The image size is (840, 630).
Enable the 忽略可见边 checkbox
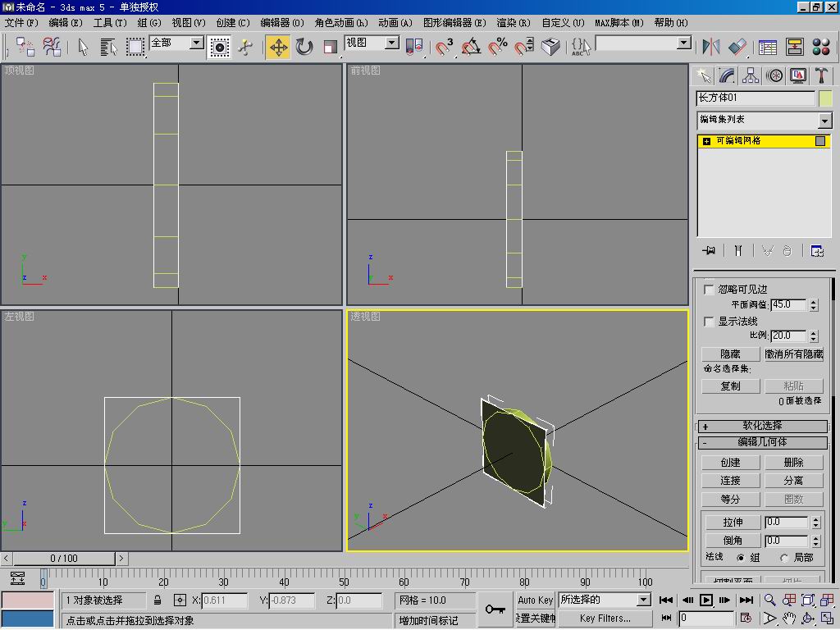click(710, 290)
